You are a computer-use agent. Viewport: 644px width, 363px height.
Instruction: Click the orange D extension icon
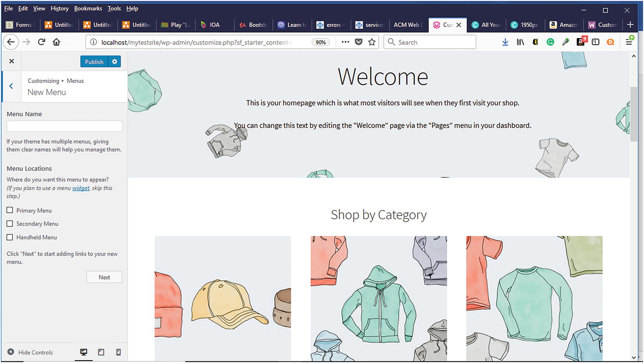(610, 42)
